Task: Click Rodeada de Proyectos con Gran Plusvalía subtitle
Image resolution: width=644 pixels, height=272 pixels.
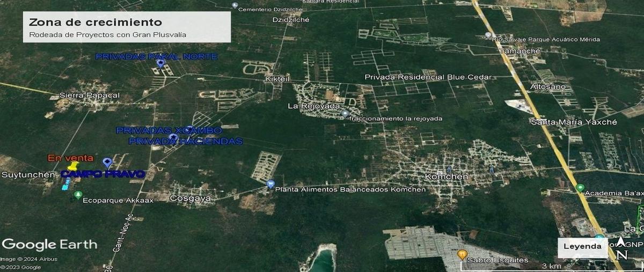Action: [x=108, y=35]
